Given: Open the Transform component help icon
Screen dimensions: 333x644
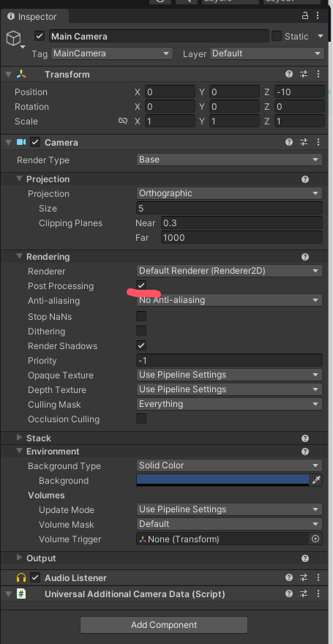Looking at the screenshot, I should click(x=289, y=75).
